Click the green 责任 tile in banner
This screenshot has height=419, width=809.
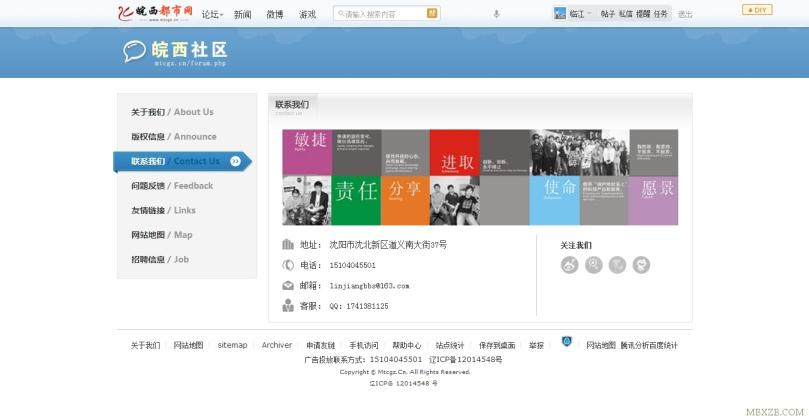(x=355, y=201)
